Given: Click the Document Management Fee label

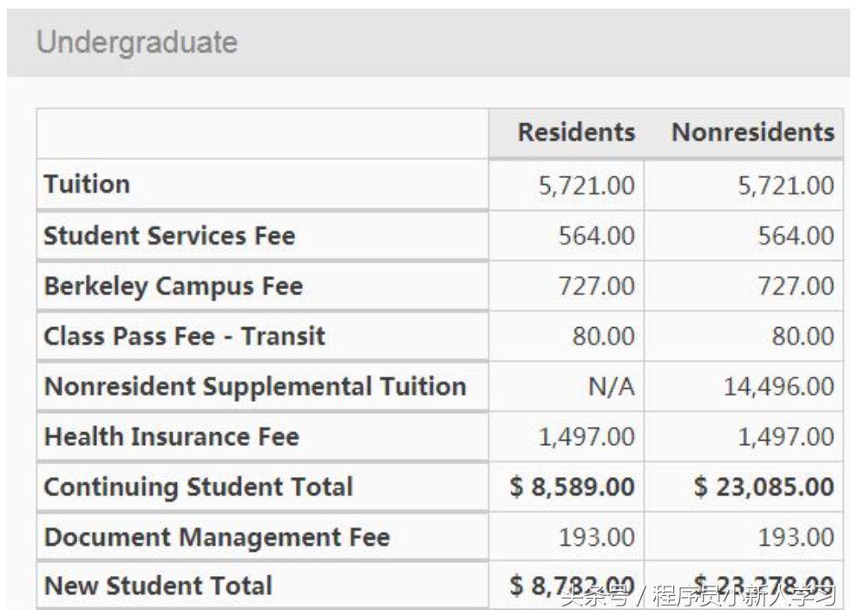Looking at the screenshot, I should pos(217,537).
